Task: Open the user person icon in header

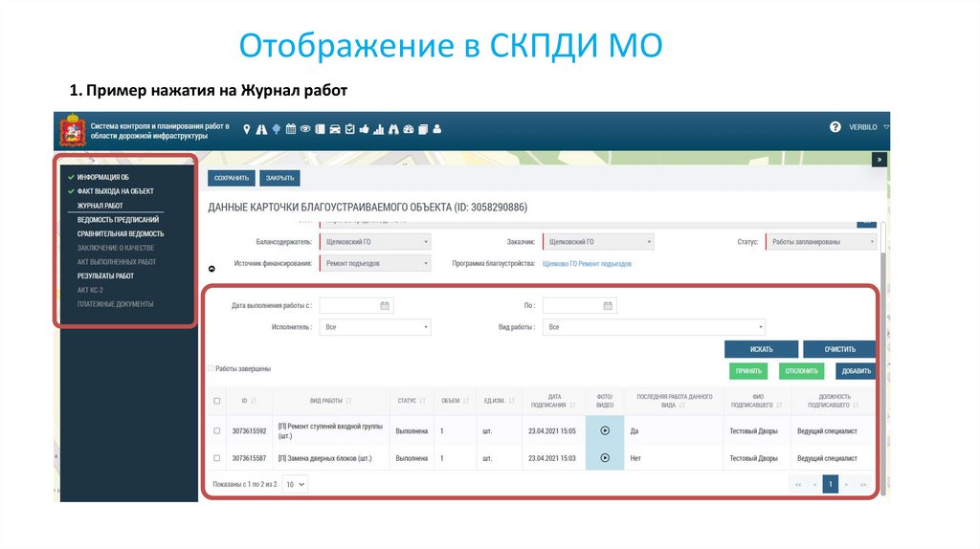Action: (x=436, y=129)
